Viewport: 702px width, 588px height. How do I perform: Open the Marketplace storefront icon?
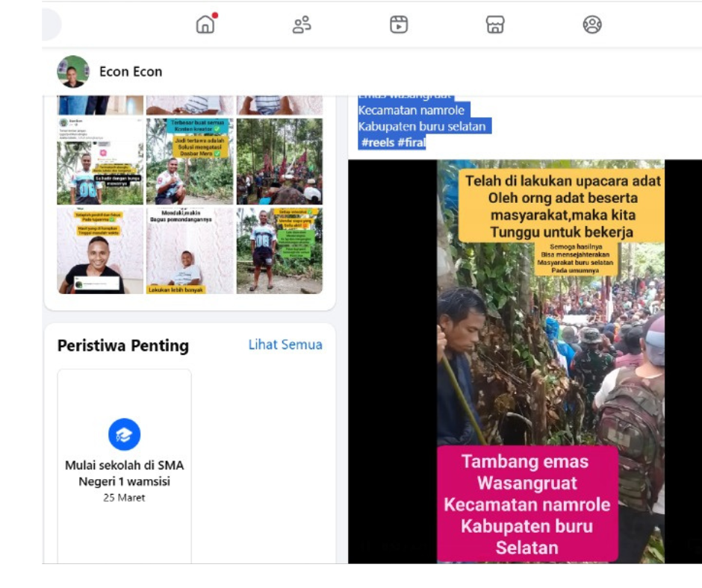495,25
